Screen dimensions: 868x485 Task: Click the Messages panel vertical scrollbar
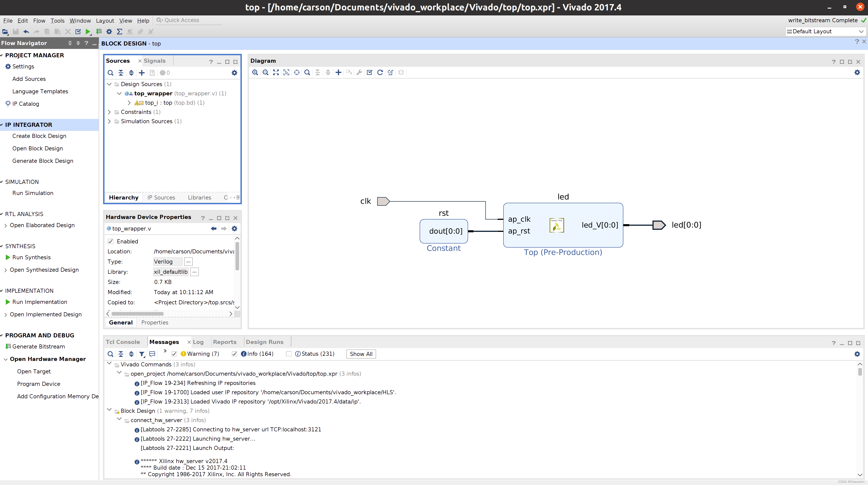click(860, 372)
